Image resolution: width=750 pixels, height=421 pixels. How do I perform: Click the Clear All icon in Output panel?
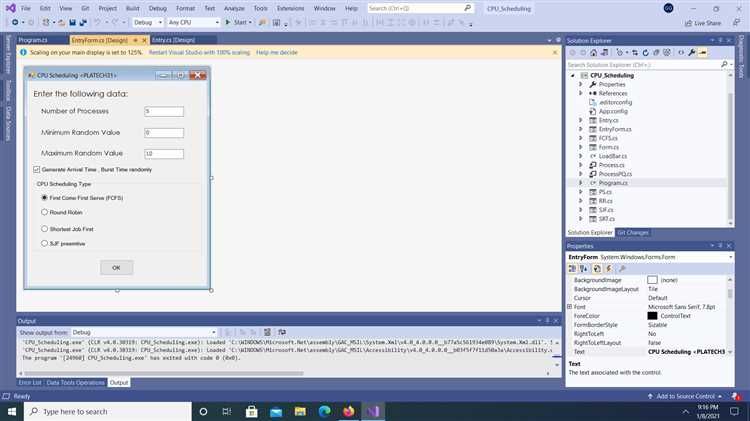[267, 332]
